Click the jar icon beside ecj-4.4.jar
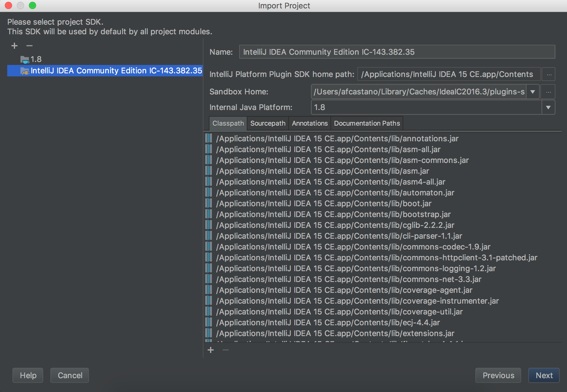Viewport: 567px width, 392px height. point(208,322)
